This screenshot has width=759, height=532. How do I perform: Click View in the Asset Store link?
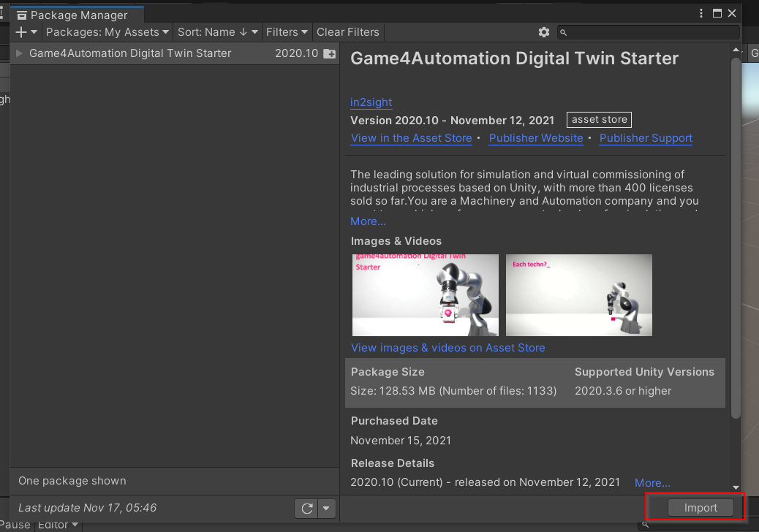point(412,138)
